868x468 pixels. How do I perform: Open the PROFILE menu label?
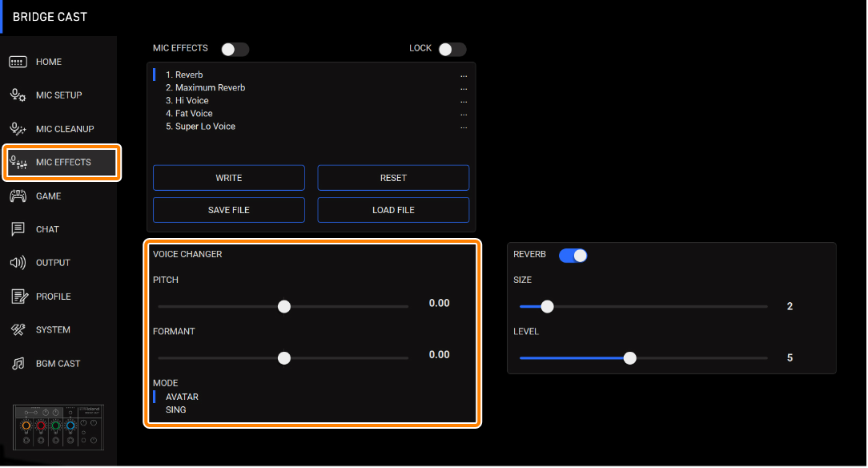tap(53, 297)
